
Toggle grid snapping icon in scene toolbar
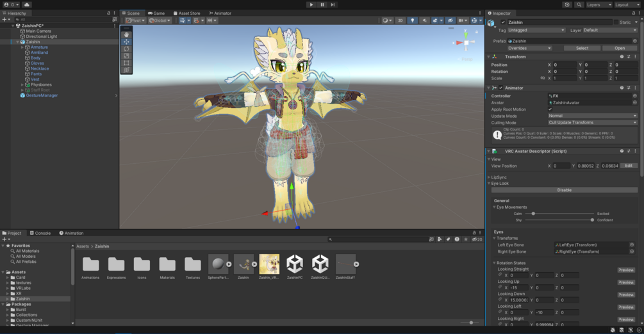click(x=183, y=20)
